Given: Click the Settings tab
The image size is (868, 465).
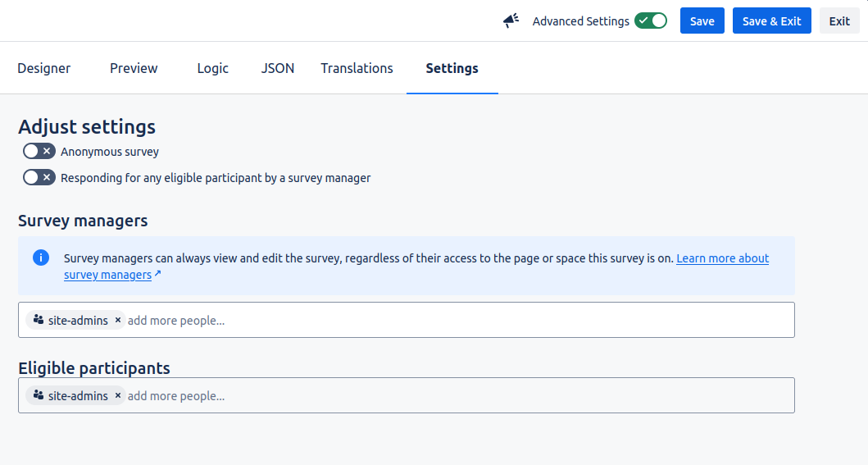Looking at the screenshot, I should click(452, 68).
